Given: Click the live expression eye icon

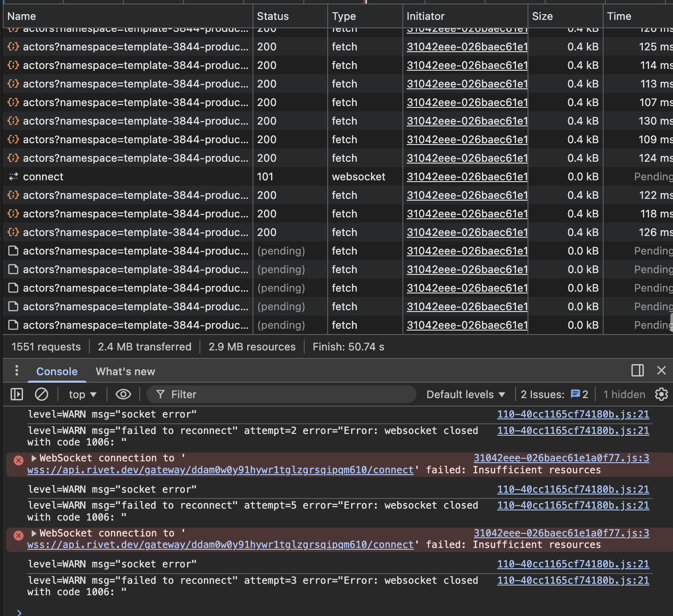Looking at the screenshot, I should (x=123, y=394).
